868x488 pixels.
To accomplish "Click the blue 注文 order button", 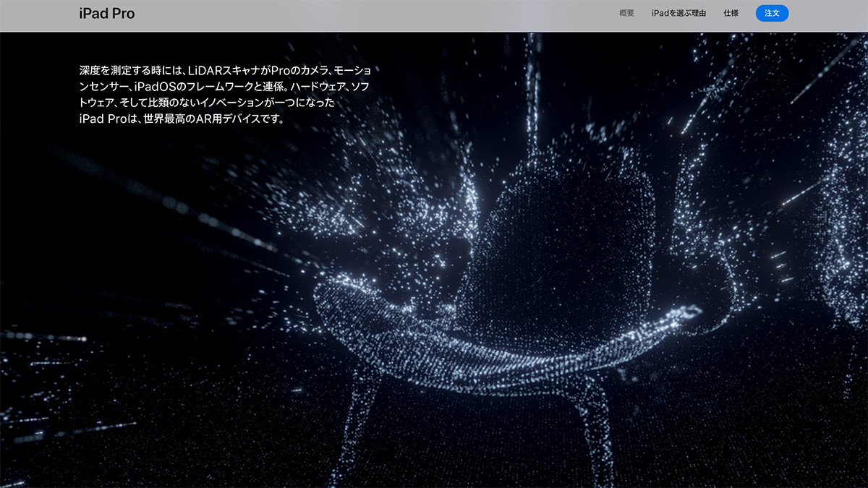I will [x=772, y=13].
